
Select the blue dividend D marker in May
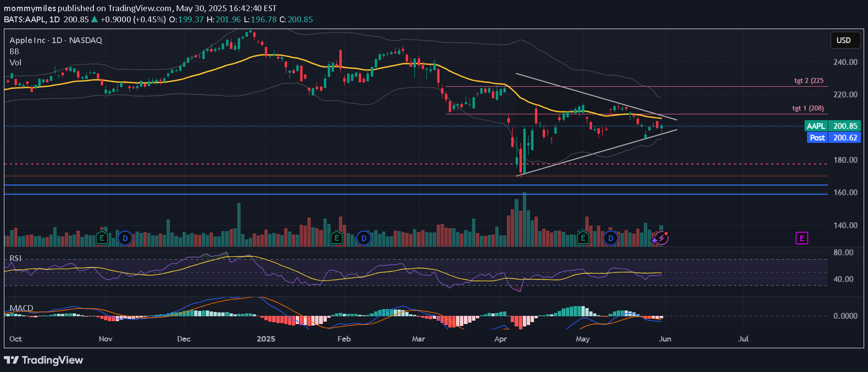[x=610, y=238]
